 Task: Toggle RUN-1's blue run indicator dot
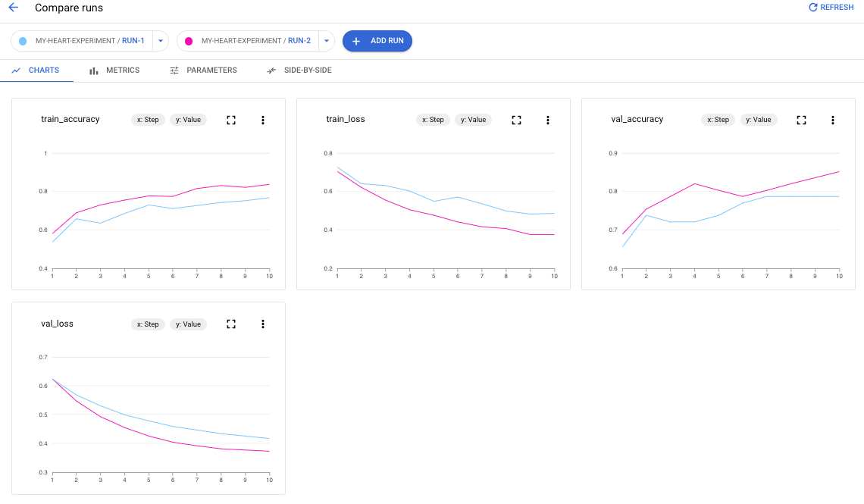coord(22,40)
